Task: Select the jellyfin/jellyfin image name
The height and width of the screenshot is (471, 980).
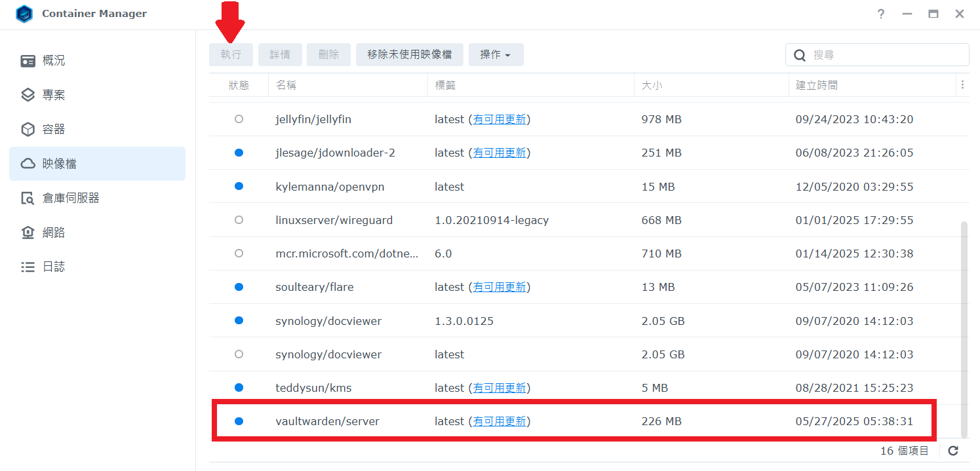Action: (313, 119)
